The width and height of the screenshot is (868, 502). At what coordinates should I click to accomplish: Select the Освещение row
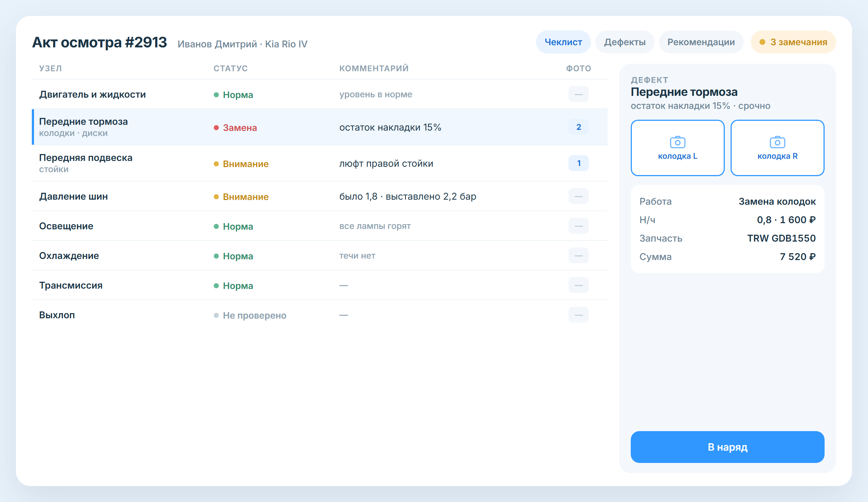320,226
